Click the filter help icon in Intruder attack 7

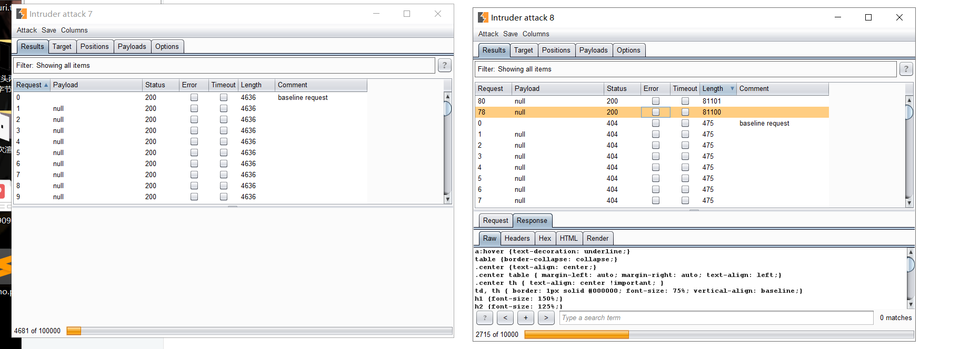click(x=444, y=65)
